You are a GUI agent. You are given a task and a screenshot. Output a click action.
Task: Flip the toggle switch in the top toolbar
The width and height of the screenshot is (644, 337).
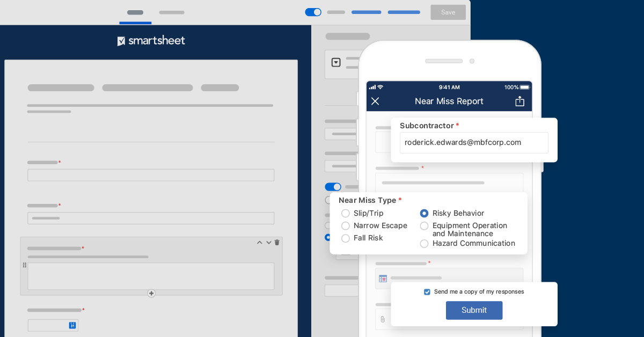pos(313,12)
